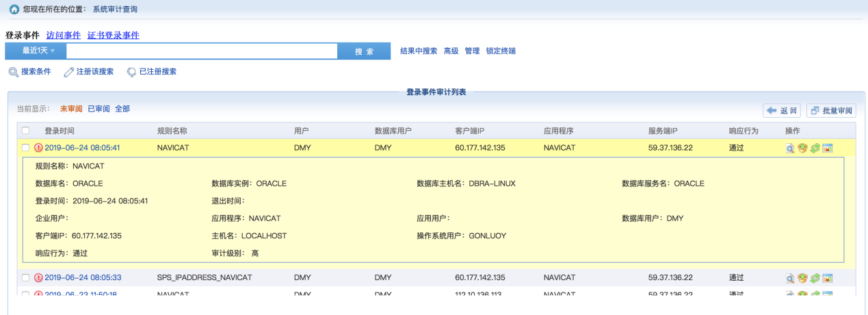868x315 pixels.
Task: Open the 2019-06-24 08:05:41 login time link
Action: point(83,147)
